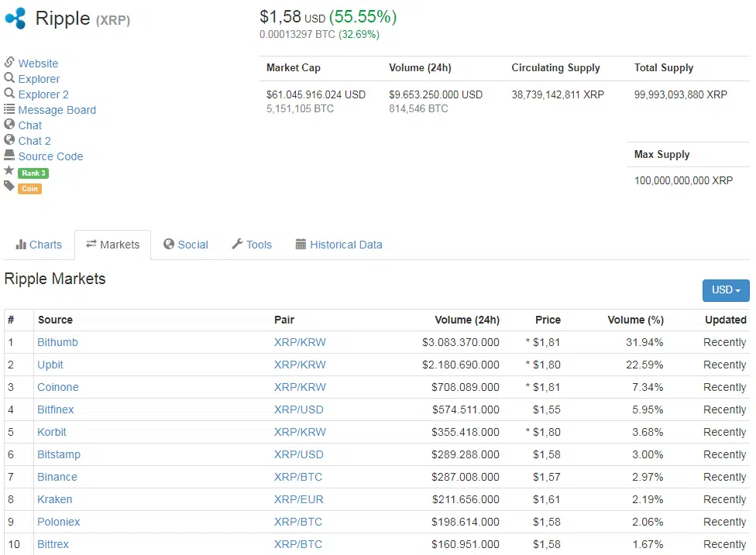Open the Bithumb exchange link
This screenshot has height=555, width=756.
(x=57, y=342)
